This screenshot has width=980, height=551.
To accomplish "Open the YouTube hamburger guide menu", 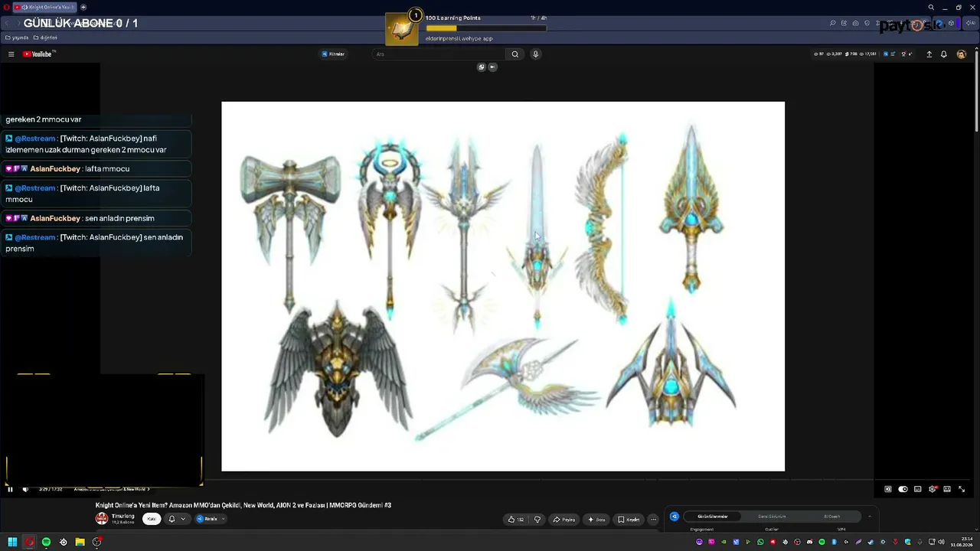I will pyautogui.click(x=11, y=54).
